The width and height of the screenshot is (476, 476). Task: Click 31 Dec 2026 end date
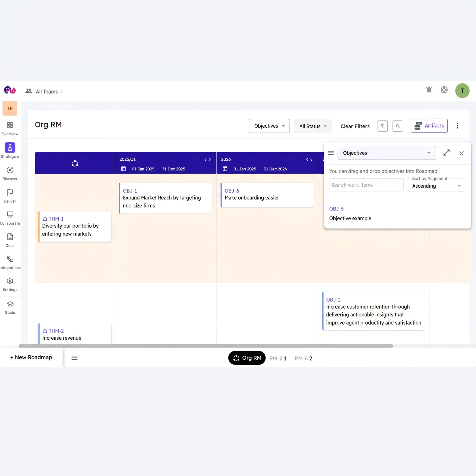pos(275,169)
